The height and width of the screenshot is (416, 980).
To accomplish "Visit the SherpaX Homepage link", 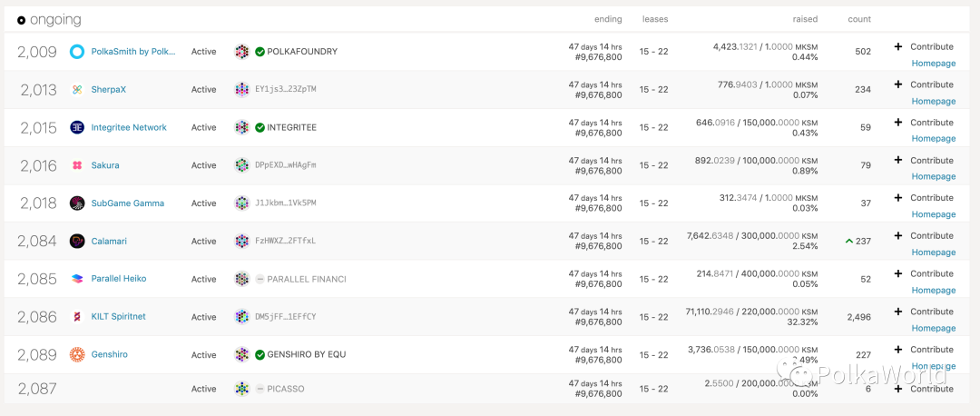I will (x=934, y=101).
